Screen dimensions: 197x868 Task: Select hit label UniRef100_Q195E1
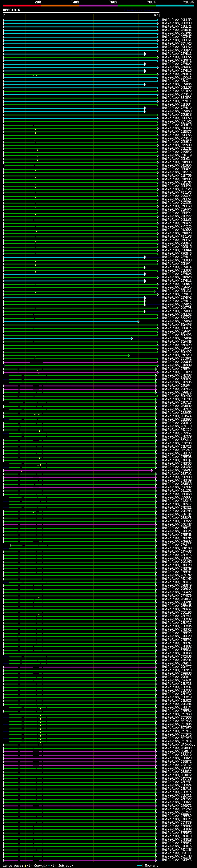(x=177, y=78)
